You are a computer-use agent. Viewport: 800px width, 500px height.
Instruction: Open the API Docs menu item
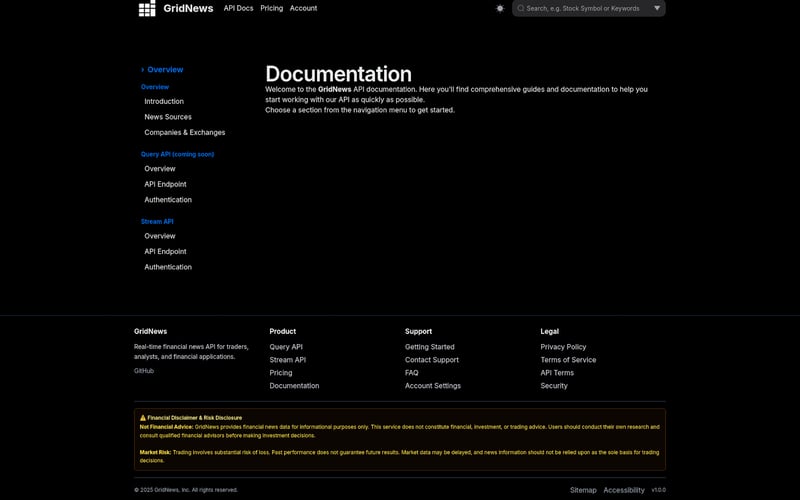point(238,8)
